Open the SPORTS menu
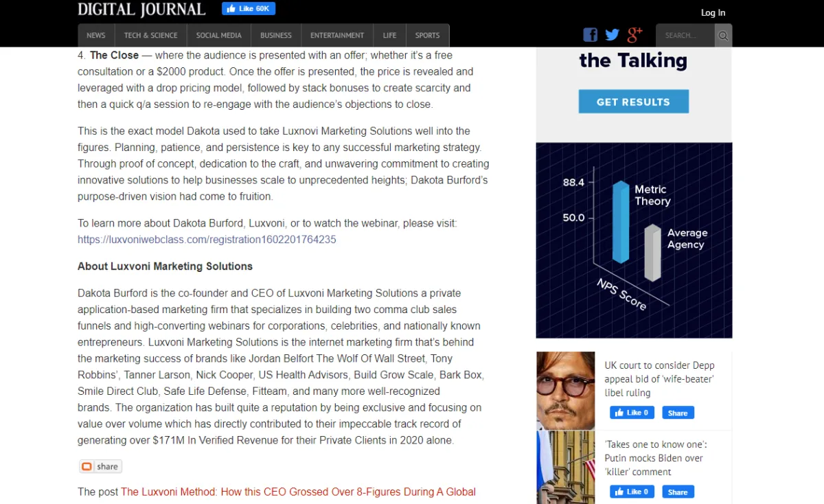 point(428,36)
